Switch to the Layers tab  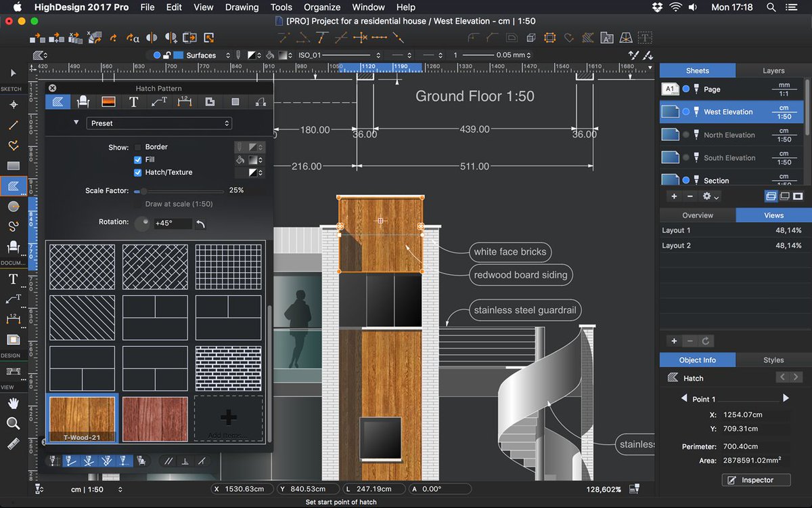click(773, 70)
